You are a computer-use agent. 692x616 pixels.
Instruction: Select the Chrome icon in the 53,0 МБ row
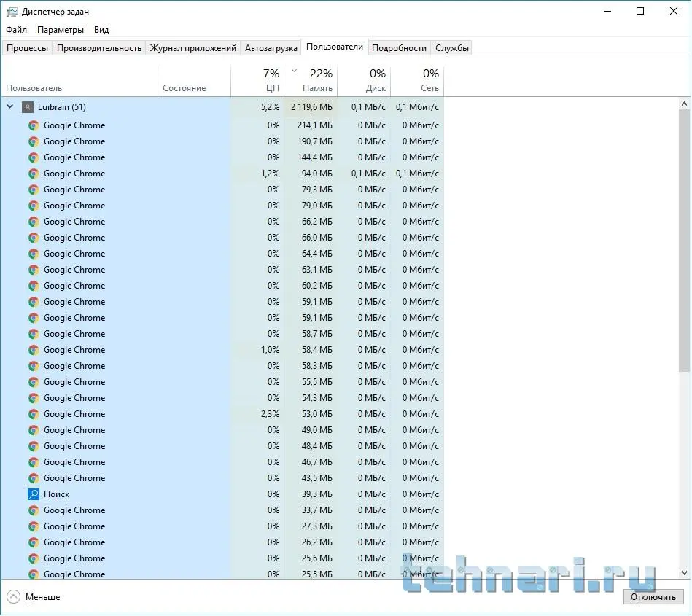point(34,414)
